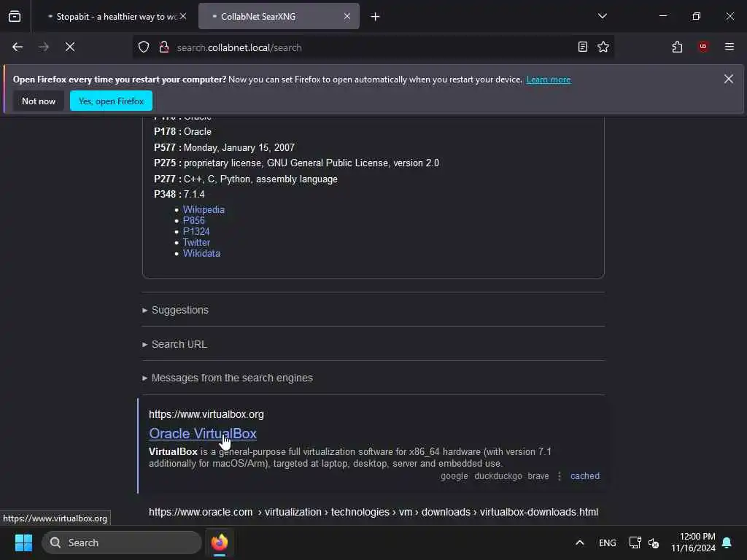List all tabs dropdown arrow

pos(602,16)
